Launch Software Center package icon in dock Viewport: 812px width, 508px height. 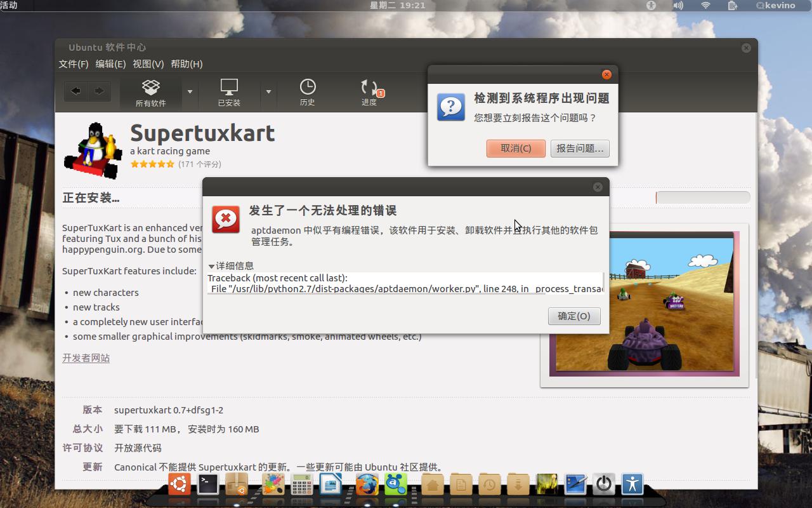tap(237, 485)
